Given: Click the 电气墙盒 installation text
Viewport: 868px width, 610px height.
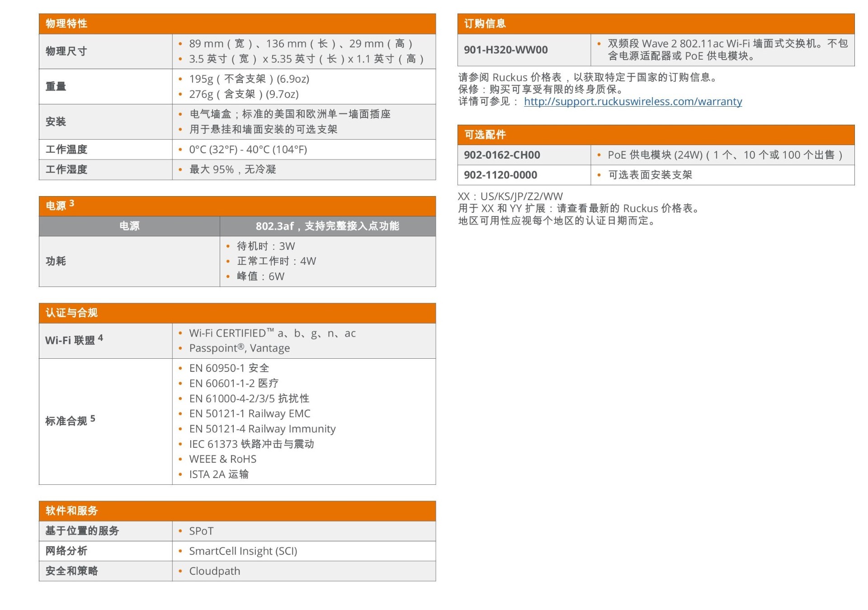Looking at the screenshot, I should click(290, 114).
